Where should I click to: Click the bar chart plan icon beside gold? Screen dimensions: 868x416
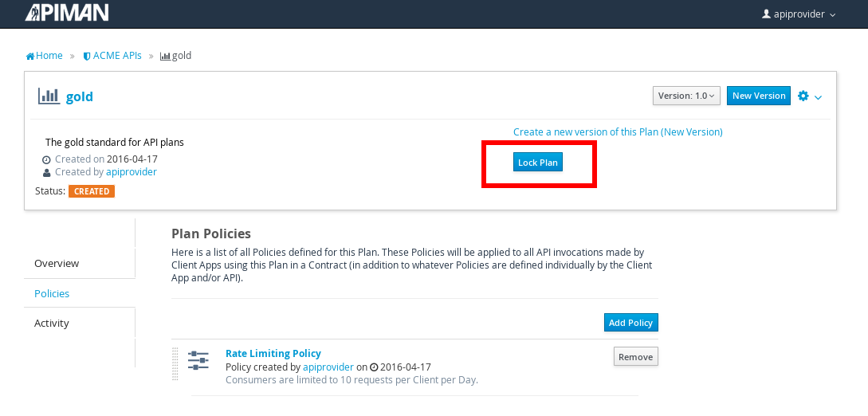[x=49, y=96]
